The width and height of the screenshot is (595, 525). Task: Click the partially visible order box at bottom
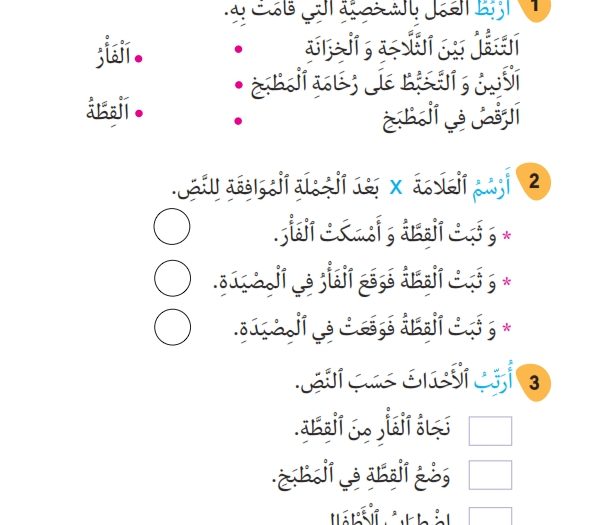[490, 516]
